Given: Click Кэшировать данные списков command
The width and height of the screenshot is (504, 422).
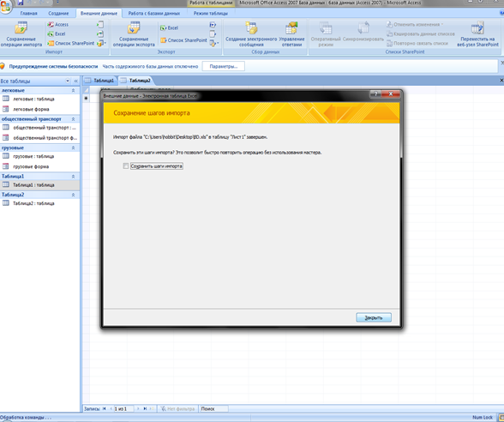Looking at the screenshot, I should (x=421, y=33).
